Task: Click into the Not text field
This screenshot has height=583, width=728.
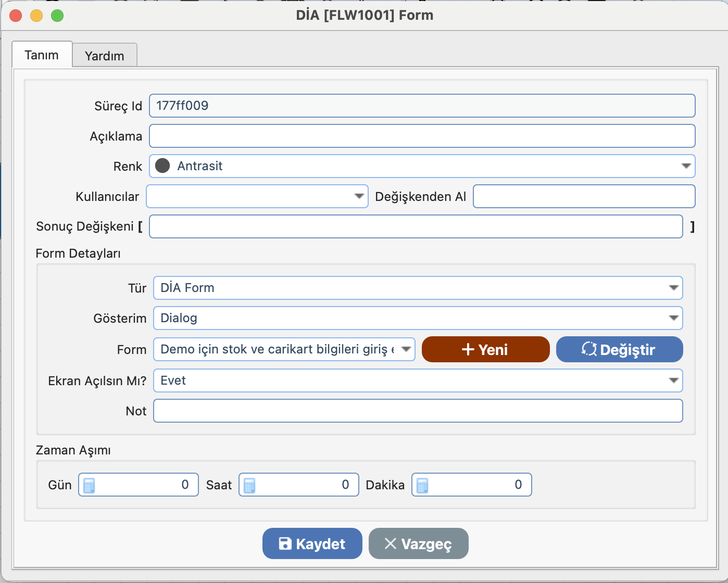Action: click(418, 411)
